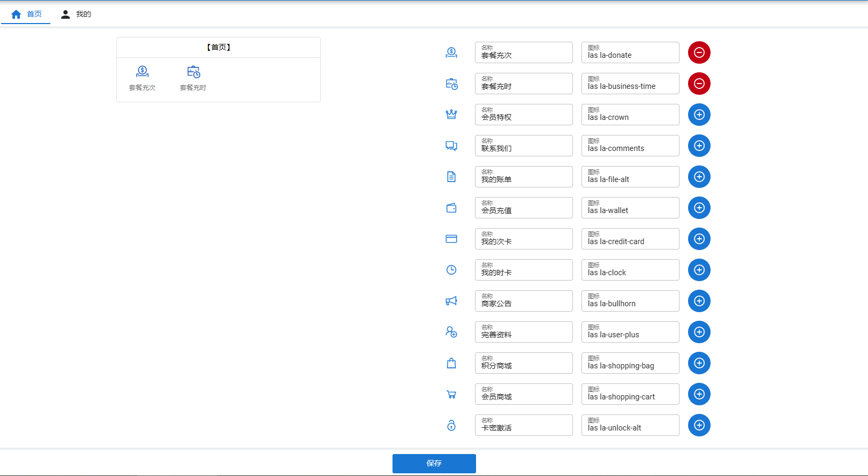Focus the icon field with las la-crown
The width and height of the screenshot is (868, 476).
[x=630, y=115]
